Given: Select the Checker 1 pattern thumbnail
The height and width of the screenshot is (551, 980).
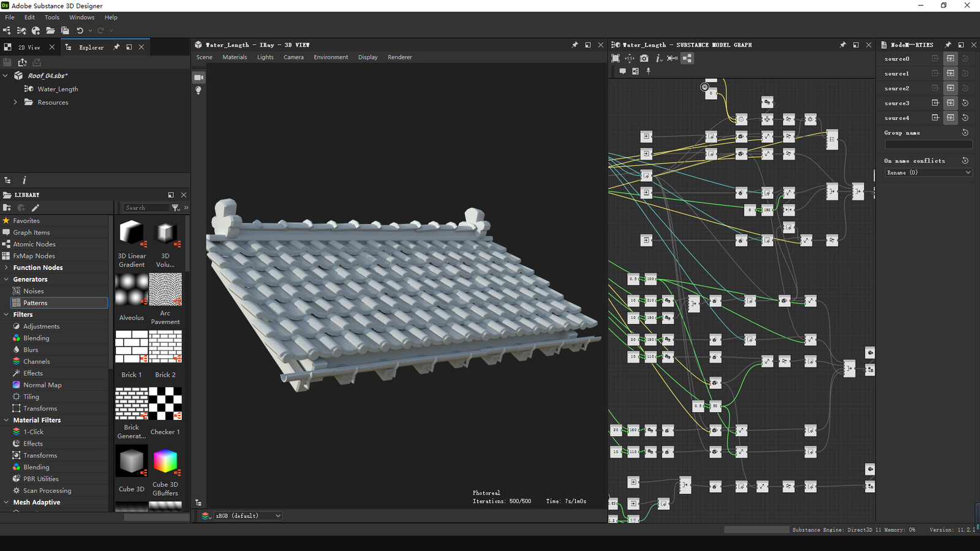Looking at the screenshot, I should coord(165,403).
